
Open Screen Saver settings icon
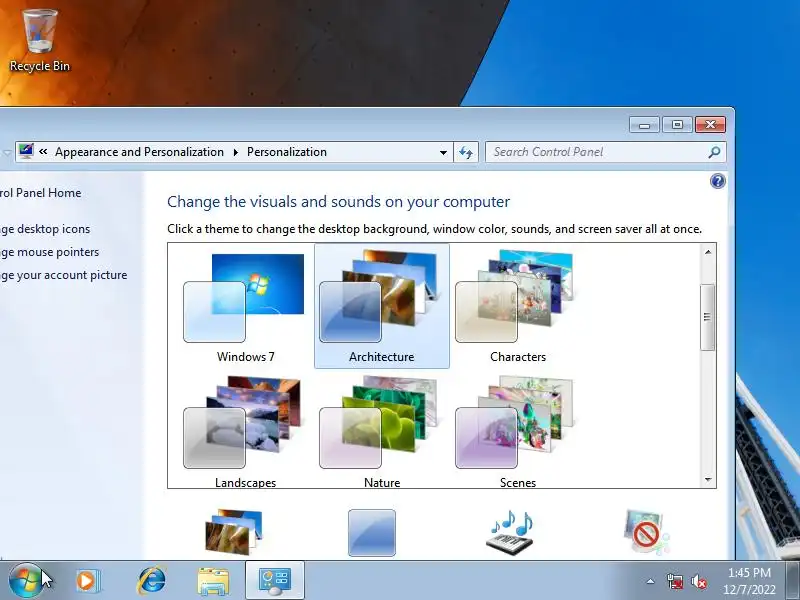647,532
